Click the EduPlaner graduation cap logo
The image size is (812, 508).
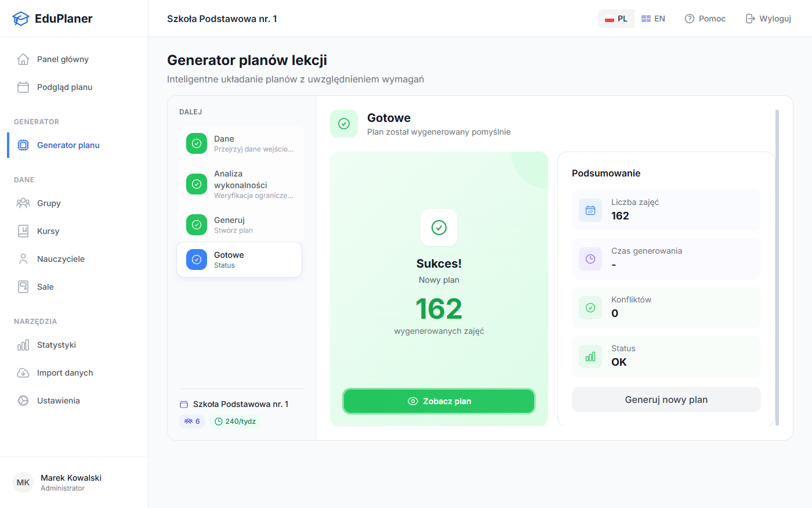click(20, 19)
